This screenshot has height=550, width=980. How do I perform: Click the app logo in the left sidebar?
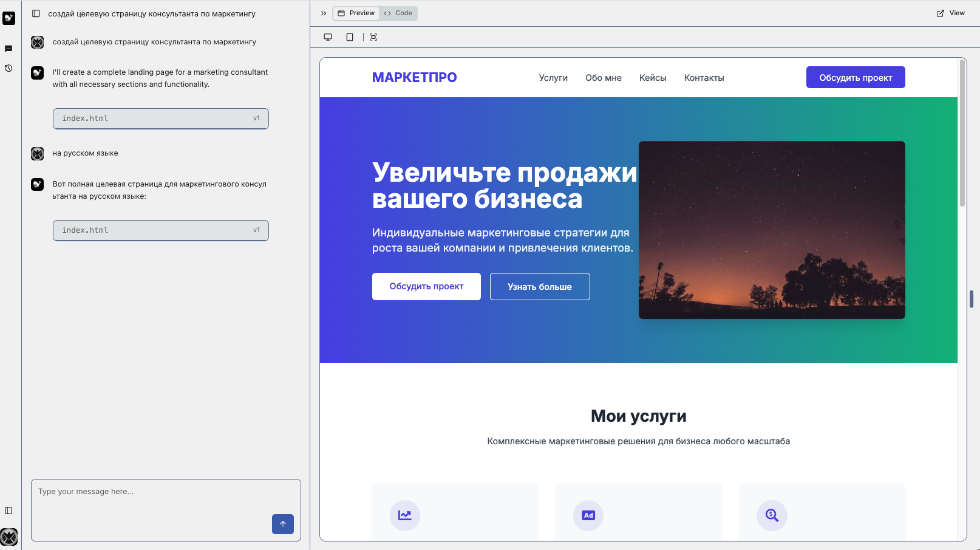(9, 18)
